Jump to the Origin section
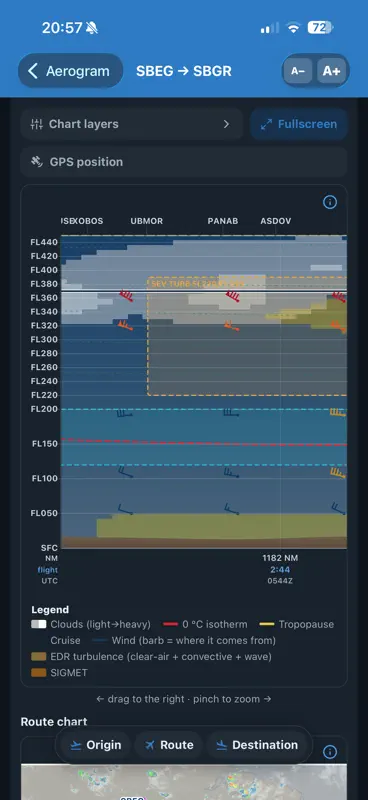Viewport: 368px width, 800px height. coord(95,745)
